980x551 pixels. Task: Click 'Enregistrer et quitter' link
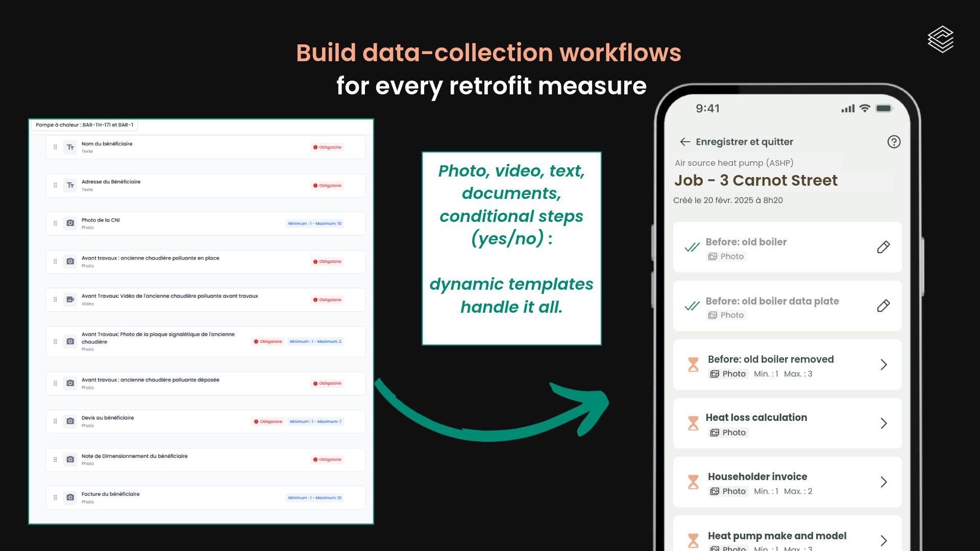744,142
